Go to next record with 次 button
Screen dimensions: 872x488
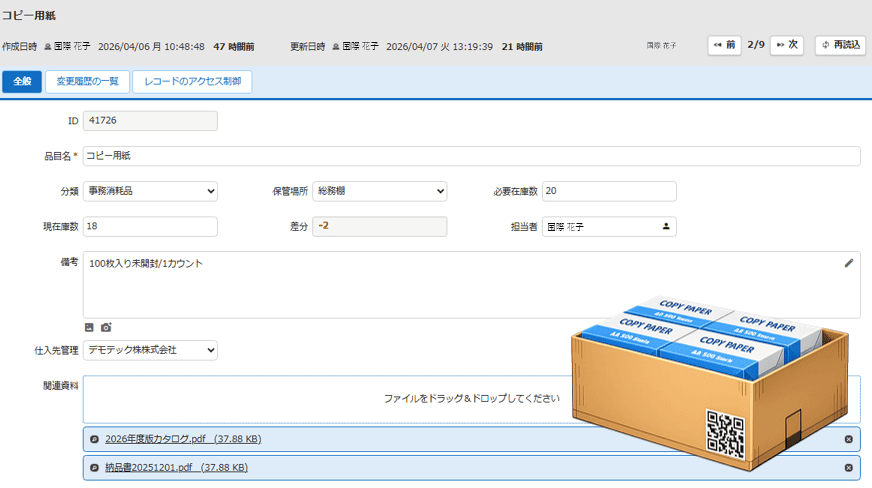click(x=787, y=45)
